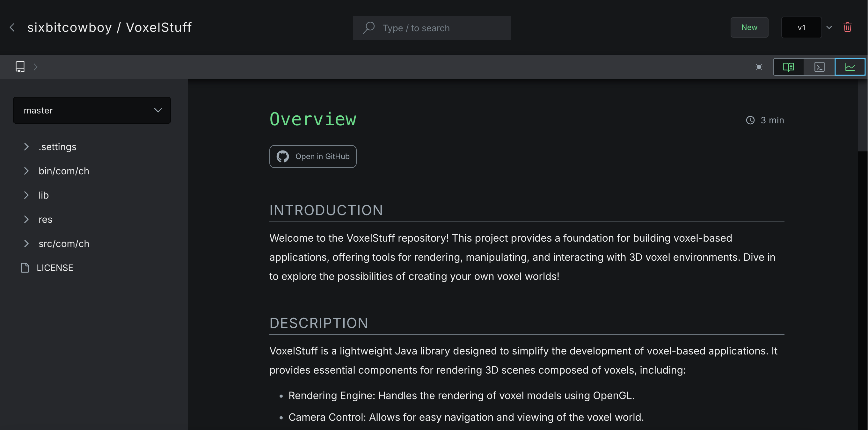Click the Camera Control bullet text

point(466,417)
